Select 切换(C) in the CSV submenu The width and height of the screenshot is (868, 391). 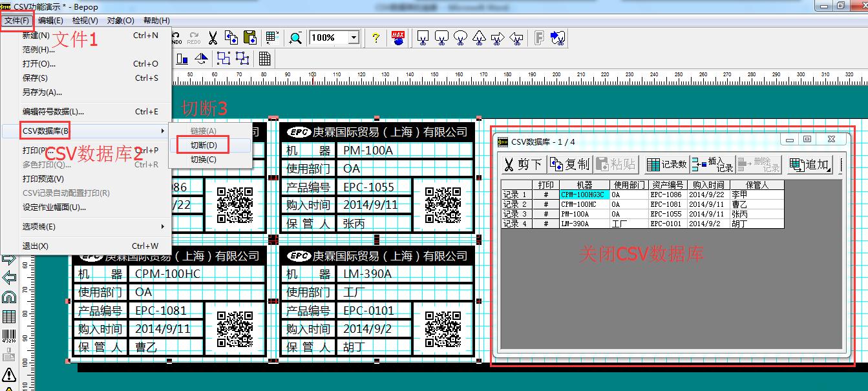[x=210, y=160]
